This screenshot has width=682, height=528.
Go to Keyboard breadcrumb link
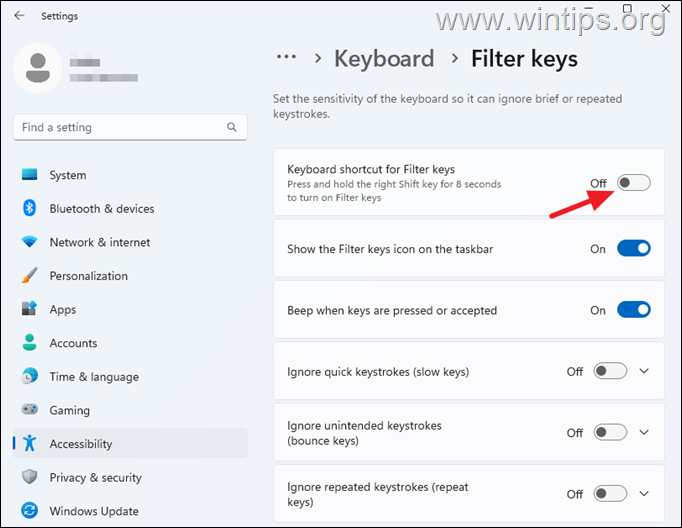click(x=384, y=58)
